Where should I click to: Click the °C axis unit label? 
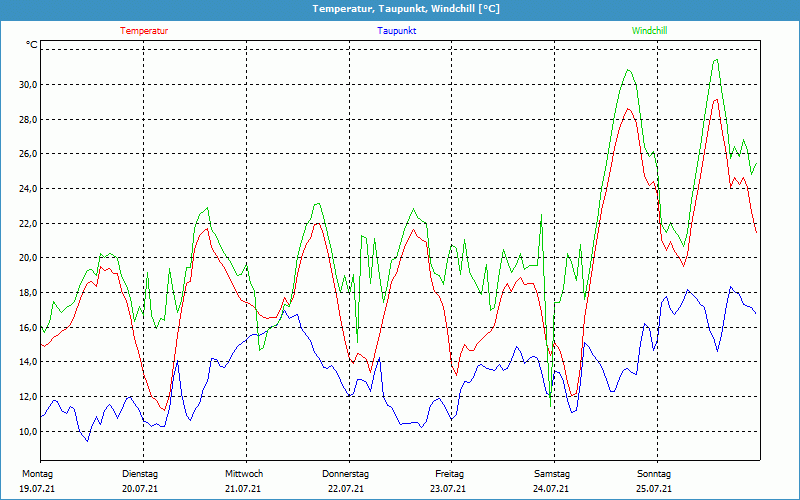click(x=32, y=45)
